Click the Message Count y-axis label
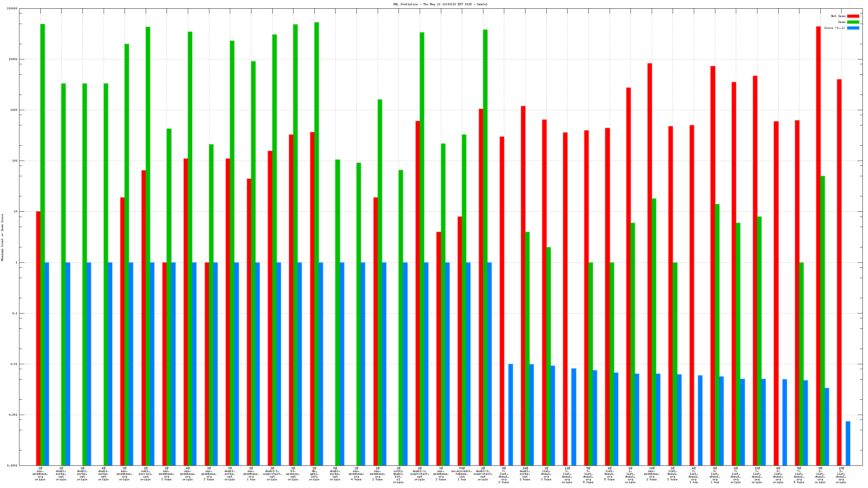This screenshot has height=488, width=868. coord(2,237)
